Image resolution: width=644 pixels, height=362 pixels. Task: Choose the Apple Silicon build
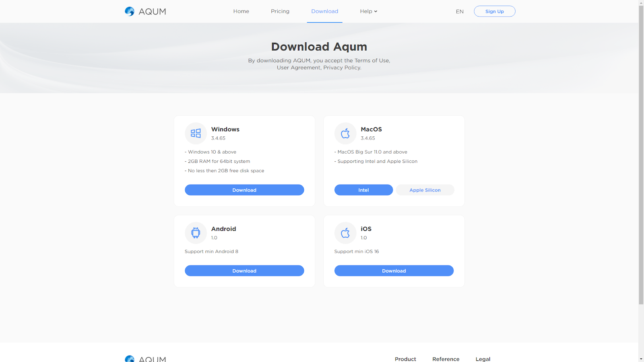425,190
